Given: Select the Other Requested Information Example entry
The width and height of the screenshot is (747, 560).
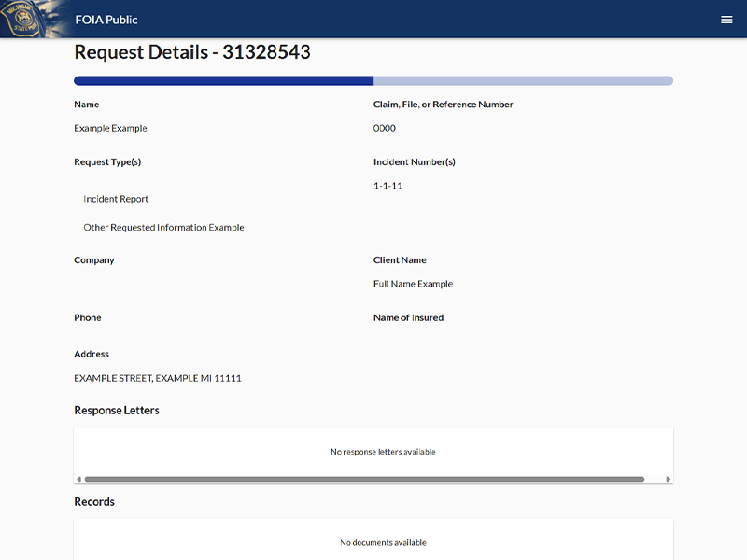Looking at the screenshot, I should click(x=163, y=227).
